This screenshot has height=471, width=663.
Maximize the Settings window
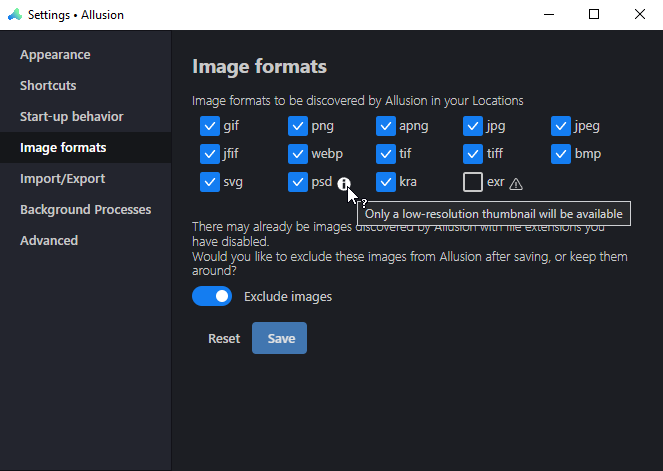(594, 14)
